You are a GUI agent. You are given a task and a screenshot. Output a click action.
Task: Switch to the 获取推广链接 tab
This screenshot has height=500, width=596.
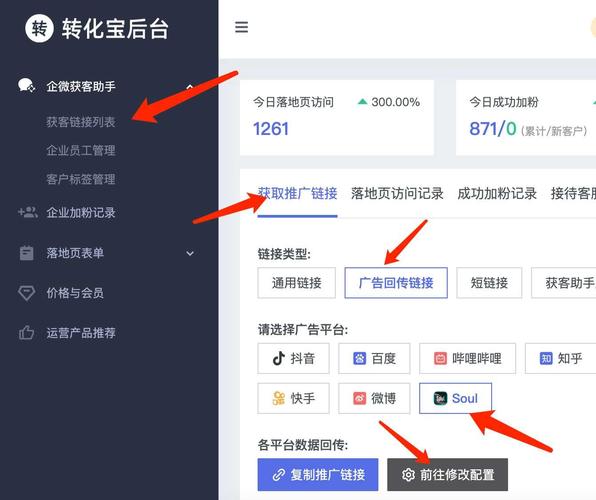pos(297,194)
